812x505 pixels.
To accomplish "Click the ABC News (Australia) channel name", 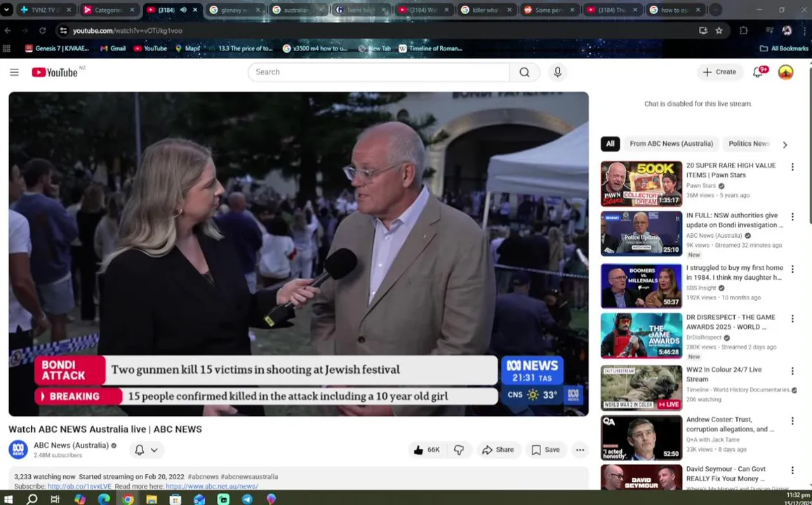I will click(71, 445).
